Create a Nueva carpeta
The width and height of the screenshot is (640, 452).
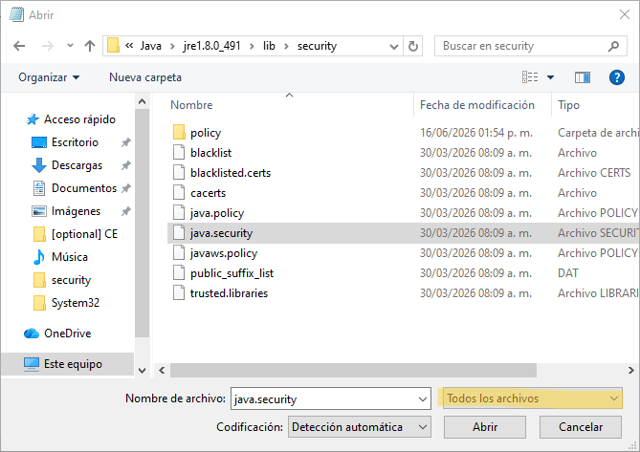(x=145, y=77)
